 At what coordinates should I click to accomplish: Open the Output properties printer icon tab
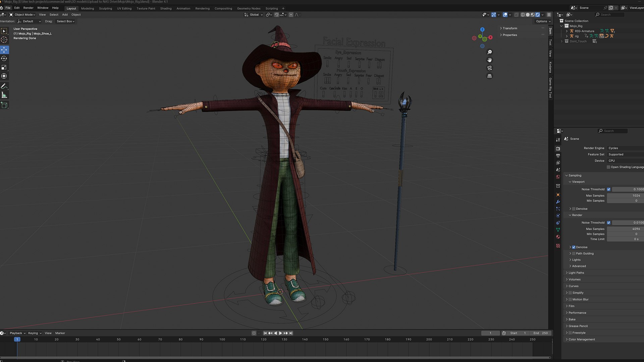(558, 156)
